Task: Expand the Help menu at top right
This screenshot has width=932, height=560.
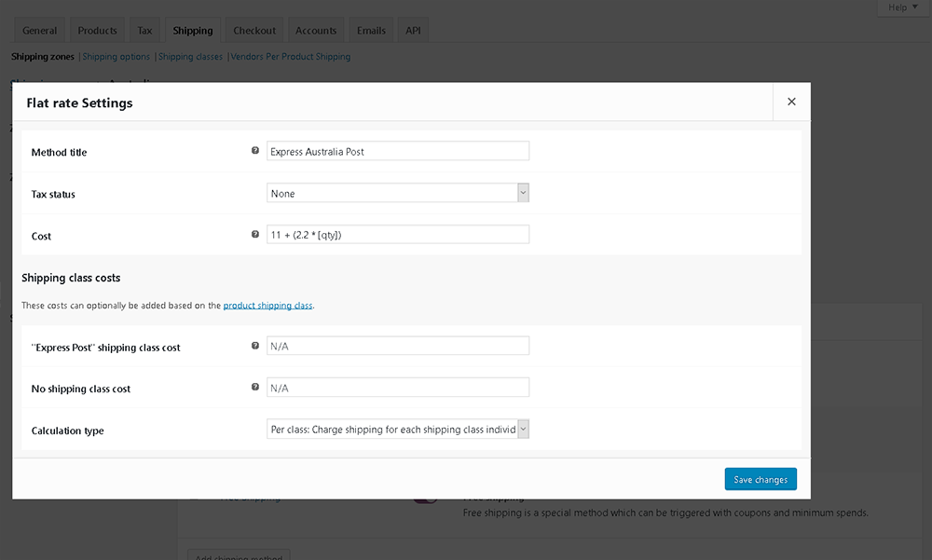Action: point(903,7)
